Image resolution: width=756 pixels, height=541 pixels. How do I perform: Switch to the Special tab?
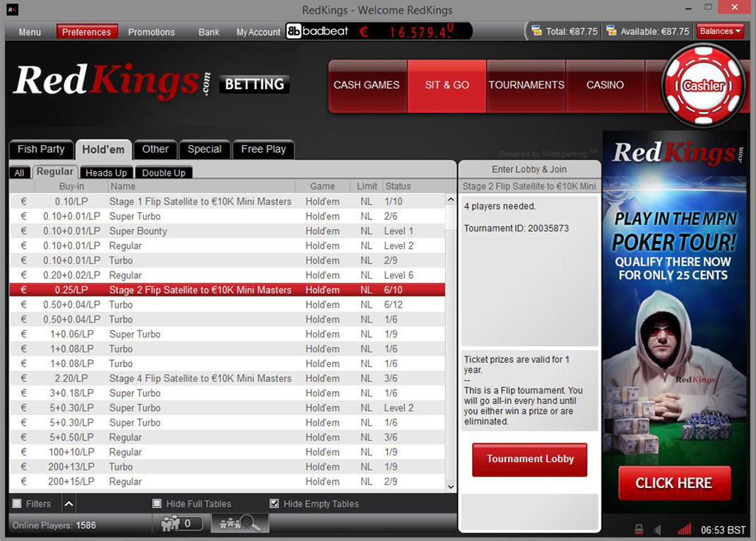coord(204,149)
